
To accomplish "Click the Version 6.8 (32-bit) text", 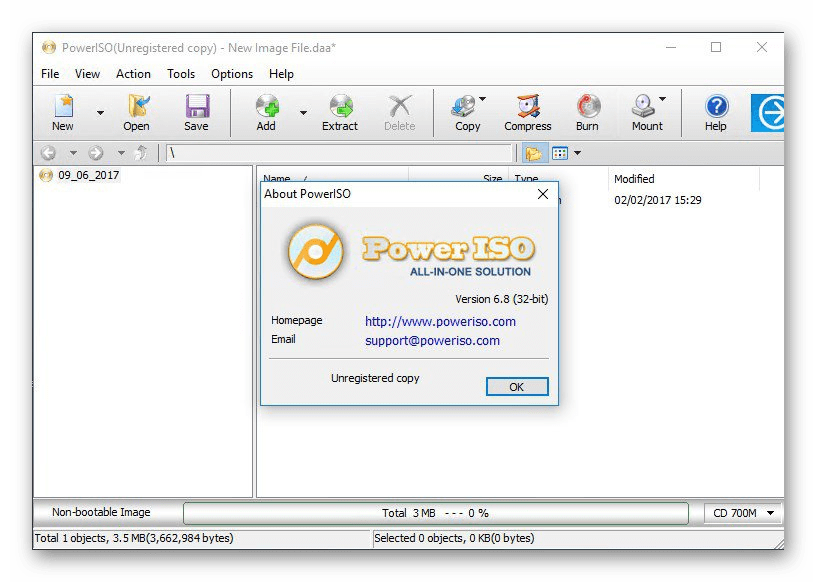I will tap(502, 299).
